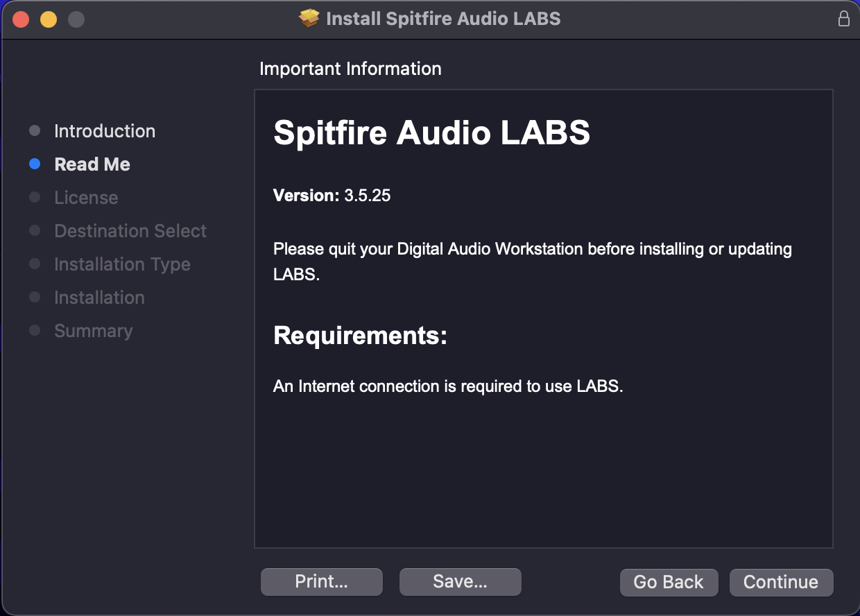The image size is (860, 616).
Task: Minimize the installer with yellow button
Action: [x=49, y=19]
